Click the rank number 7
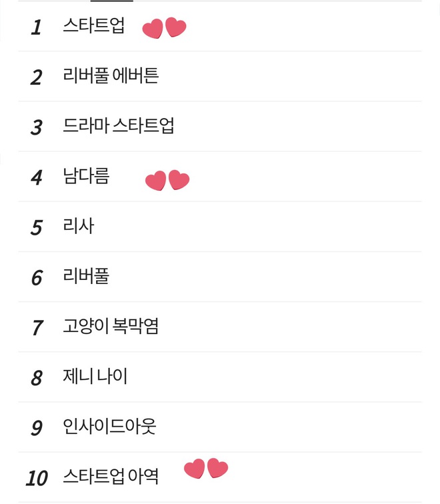The height and width of the screenshot is (504, 440). tap(37, 328)
